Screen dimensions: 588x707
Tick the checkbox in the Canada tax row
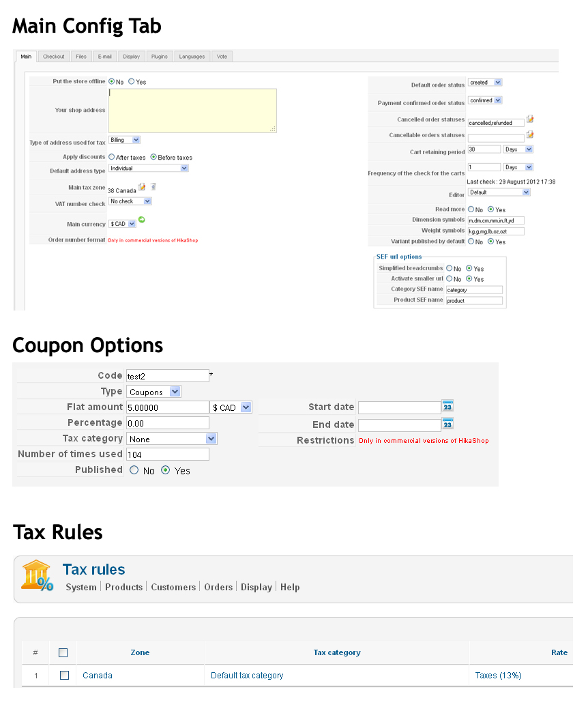point(63,676)
